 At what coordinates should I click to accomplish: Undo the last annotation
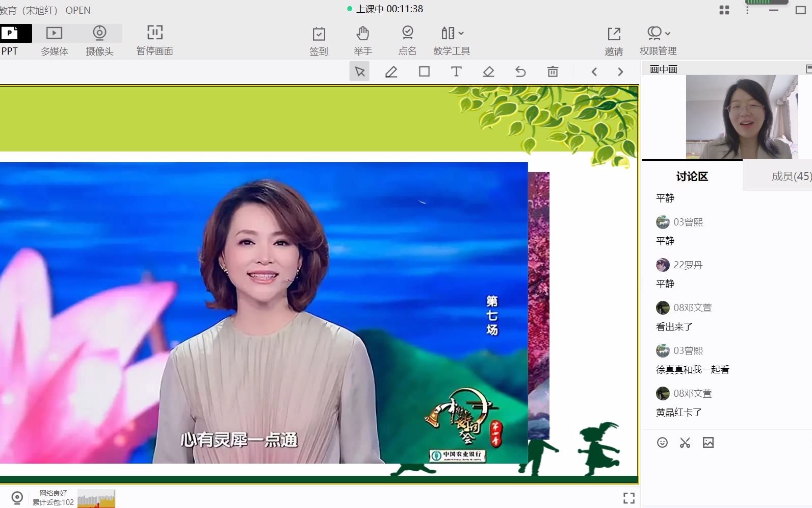click(x=520, y=71)
